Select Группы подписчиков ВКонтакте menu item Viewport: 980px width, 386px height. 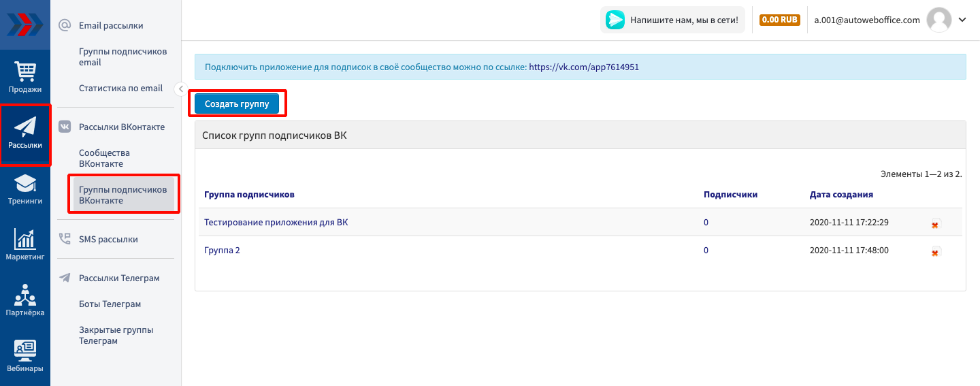[x=122, y=195]
